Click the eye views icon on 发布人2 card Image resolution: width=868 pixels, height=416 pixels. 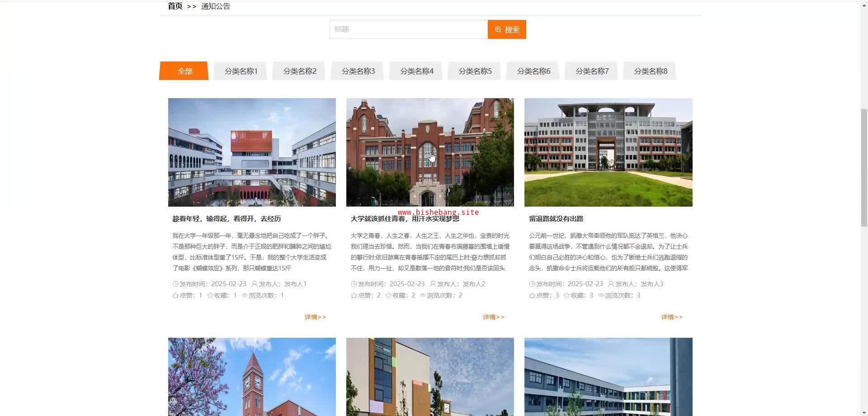coord(423,295)
